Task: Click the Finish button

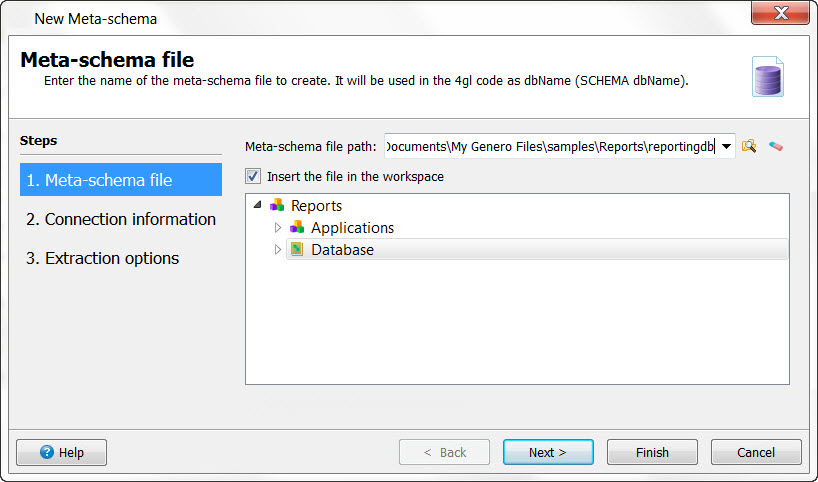Action: click(652, 452)
